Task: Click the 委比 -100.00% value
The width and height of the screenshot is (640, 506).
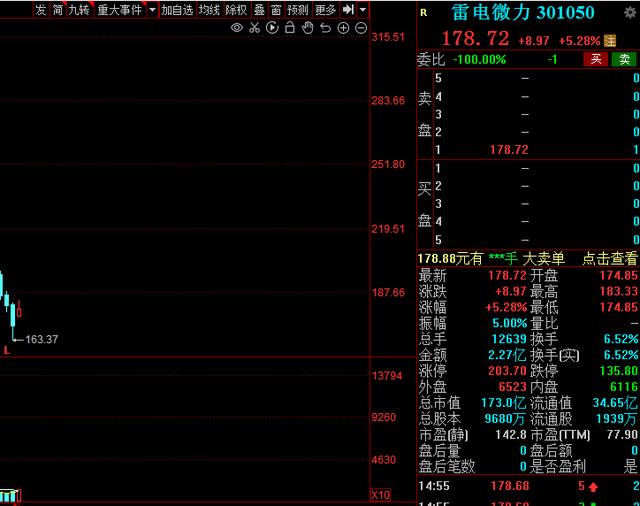Action: [x=479, y=60]
